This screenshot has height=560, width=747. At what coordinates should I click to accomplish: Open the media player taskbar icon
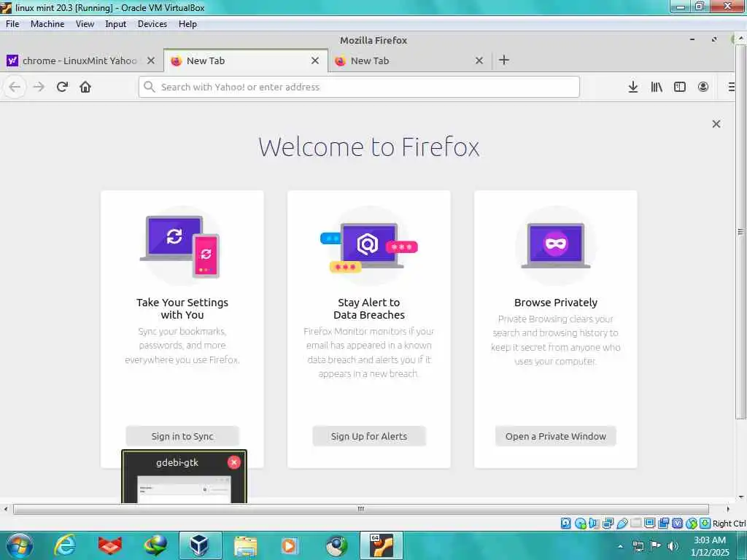coord(290,545)
